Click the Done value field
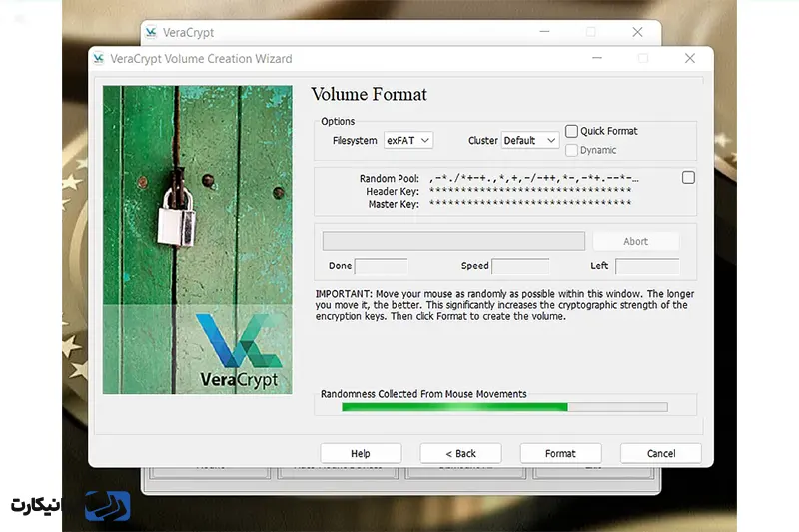Viewport: 799px width, 532px height. pos(382,266)
